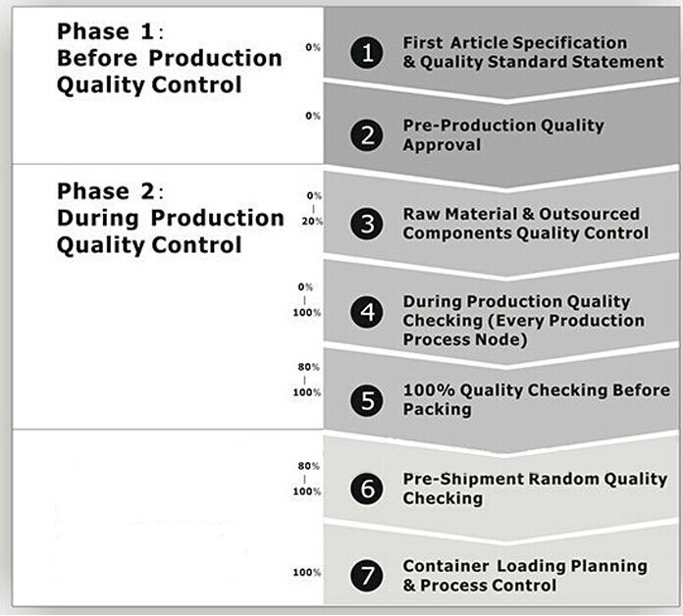This screenshot has height=616, width=683.
Task: Click the 0–100% label beside step 4
Action: (307, 300)
